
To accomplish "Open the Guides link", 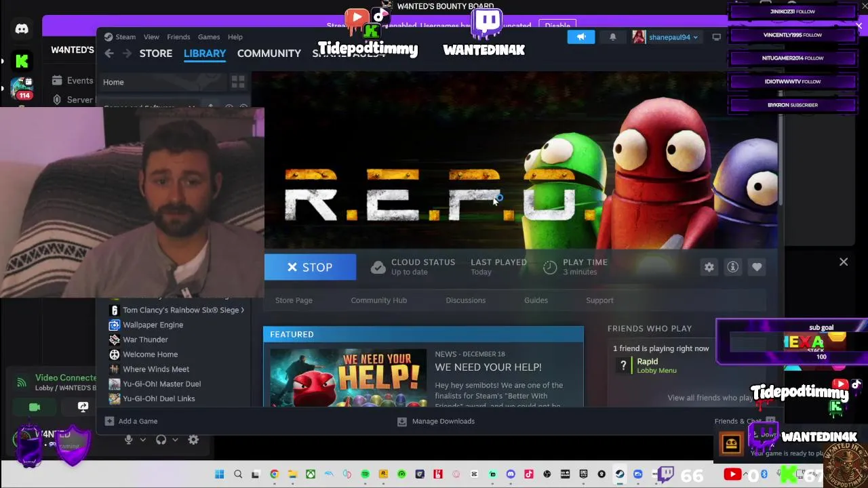I will [x=536, y=300].
